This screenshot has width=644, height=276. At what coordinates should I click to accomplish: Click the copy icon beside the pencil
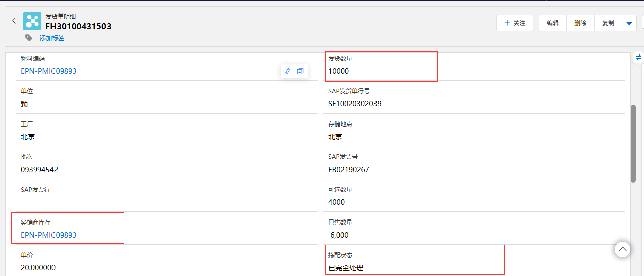coord(300,71)
